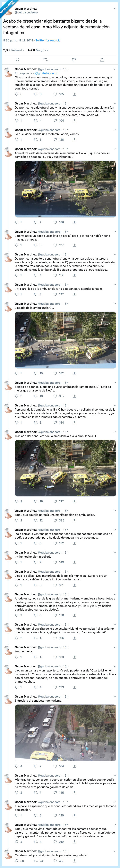Open the @gutibalondeoro mention in 'En respuesta a'
This screenshot has height=868, width=120.
click(x=47, y=73)
